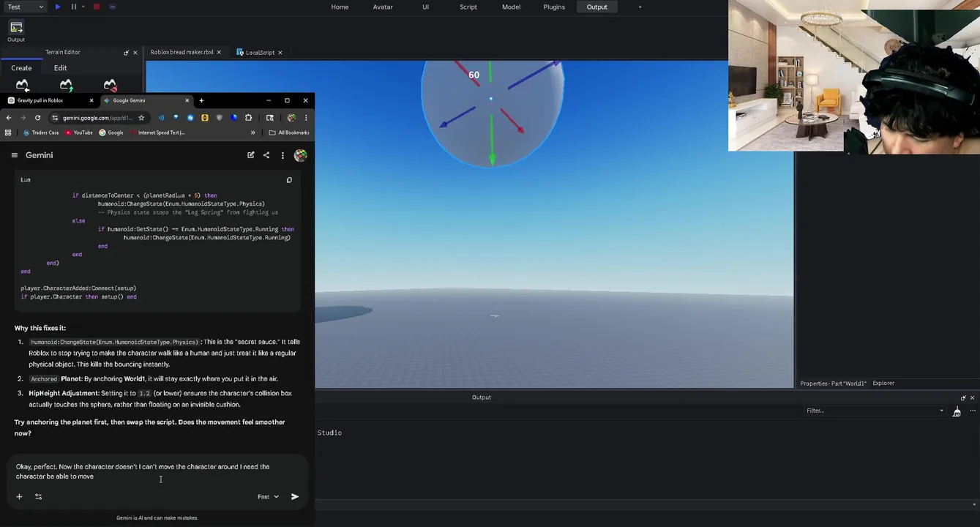Screen dimensions: 980x527
Task: Stop the test session with red square
Action: pyautogui.click(x=96, y=7)
